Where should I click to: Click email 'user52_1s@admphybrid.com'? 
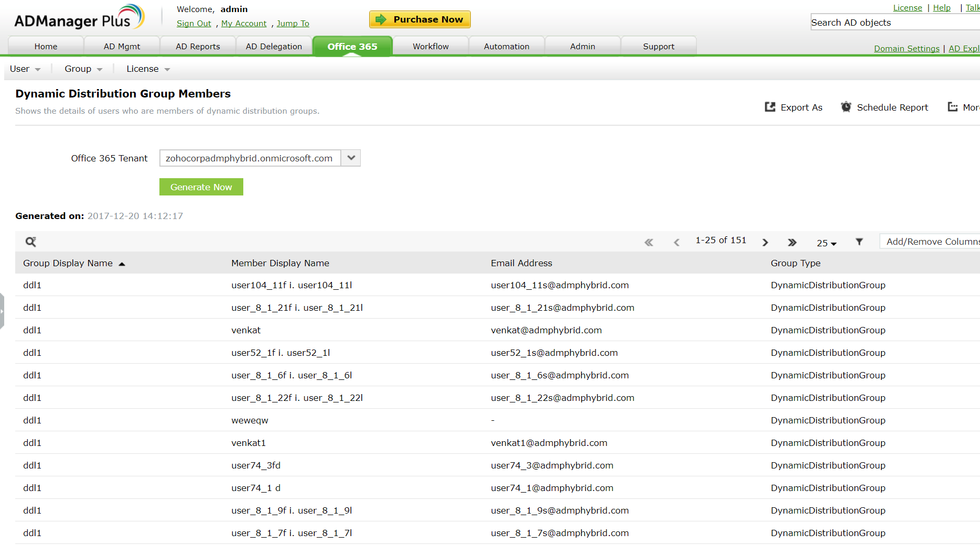pos(554,353)
